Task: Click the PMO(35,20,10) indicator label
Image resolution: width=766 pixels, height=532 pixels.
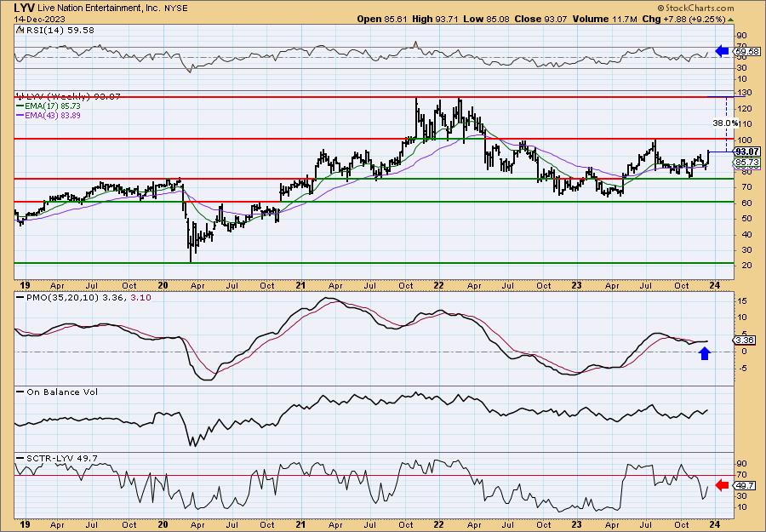Action: (x=62, y=297)
